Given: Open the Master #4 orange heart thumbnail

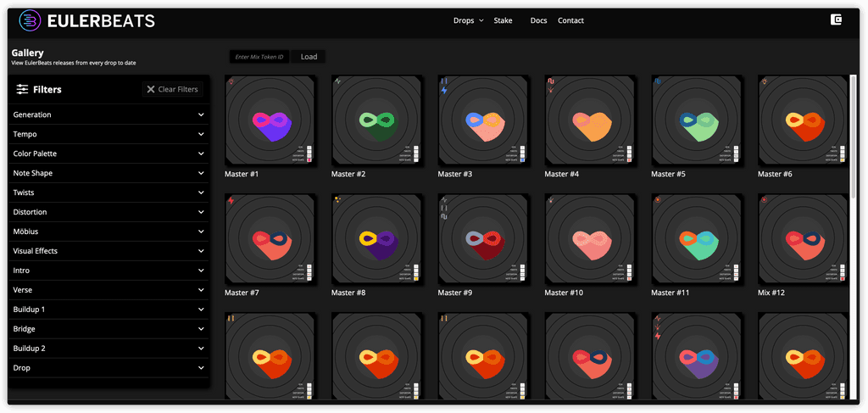Looking at the screenshot, I should point(590,120).
